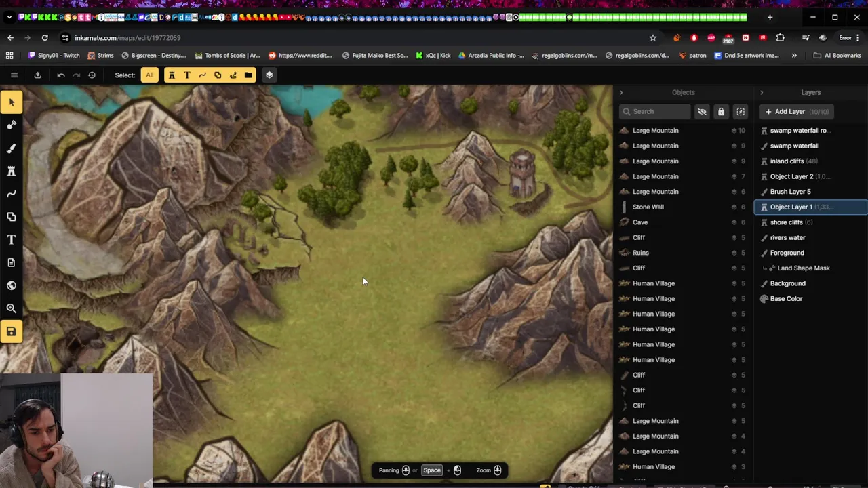Click the Objects search field
Viewport: 868px width, 488px height.
click(654, 112)
